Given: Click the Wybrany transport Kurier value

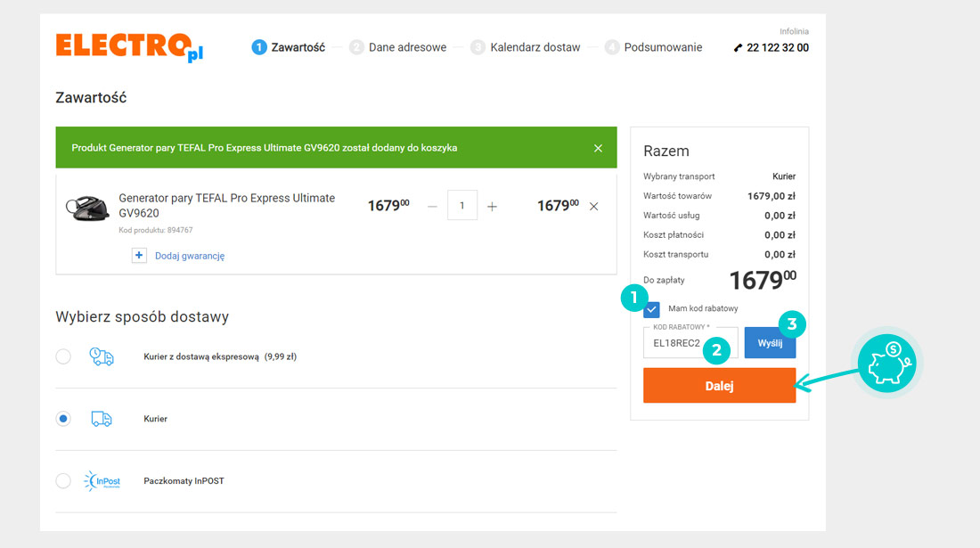Looking at the screenshot, I should pyautogui.click(x=784, y=176).
